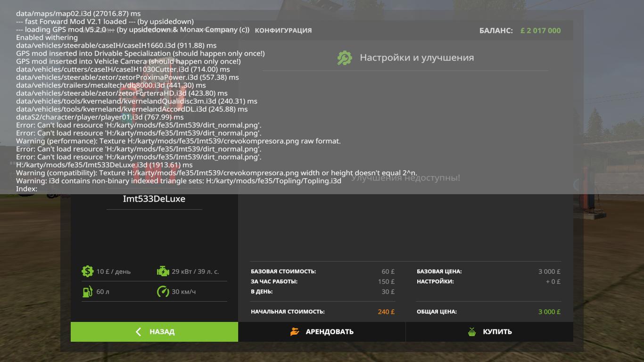Click the back chevron arrow icon
Screen dimensions: 644x362
pos(138,332)
